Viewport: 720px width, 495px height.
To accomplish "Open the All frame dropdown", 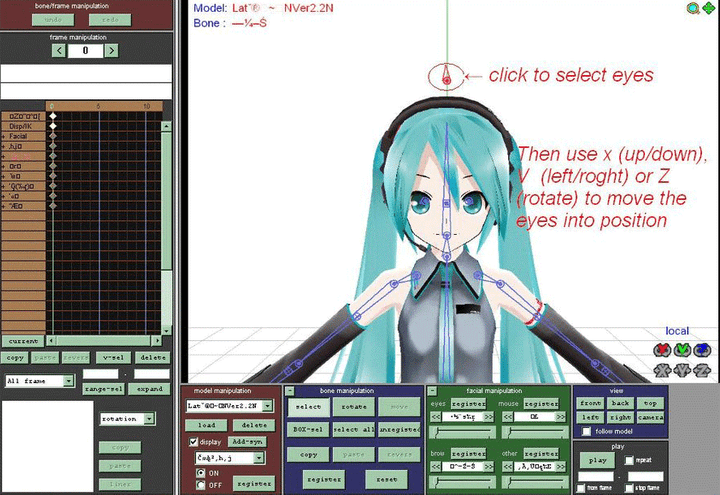I will tap(68, 381).
